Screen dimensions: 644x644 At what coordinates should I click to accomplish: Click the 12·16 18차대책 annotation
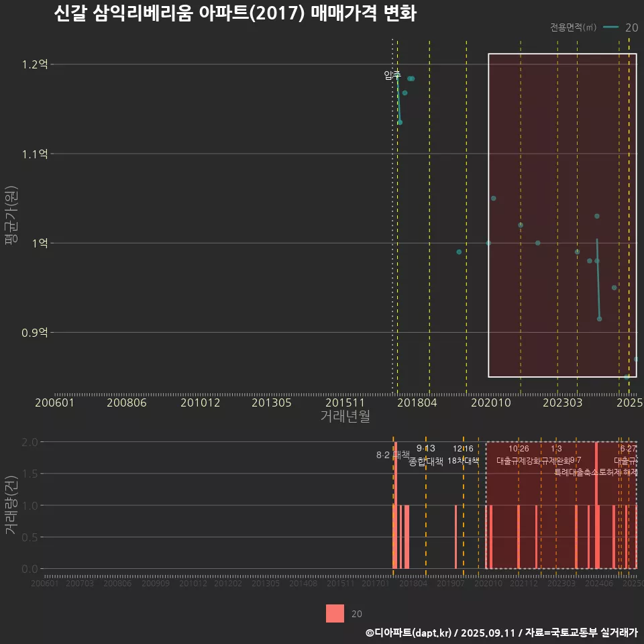[x=463, y=455]
